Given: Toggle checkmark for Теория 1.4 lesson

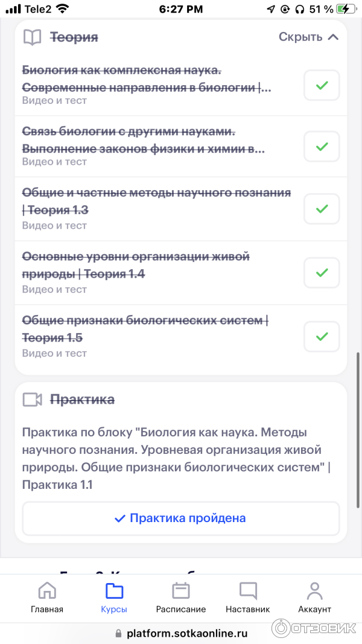Looking at the screenshot, I should point(322,272).
